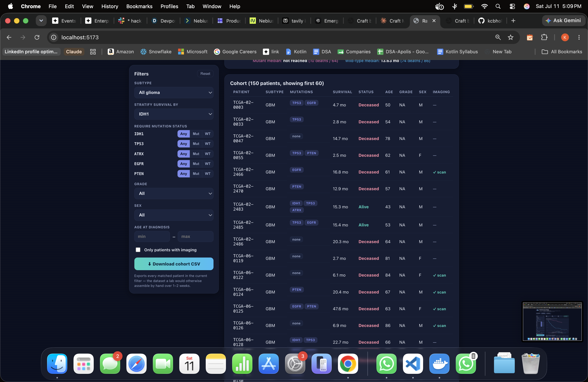The height and width of the screenshot is (382, 588).
Task: Open Notes from the dock
Action: pyautogui.click(x=216, y=364)
